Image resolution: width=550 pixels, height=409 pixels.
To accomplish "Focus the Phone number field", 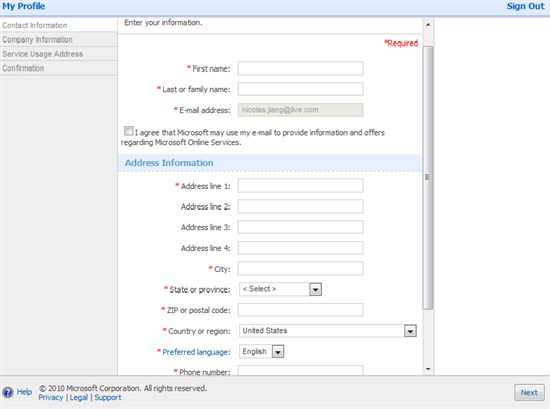I will 301,370.
